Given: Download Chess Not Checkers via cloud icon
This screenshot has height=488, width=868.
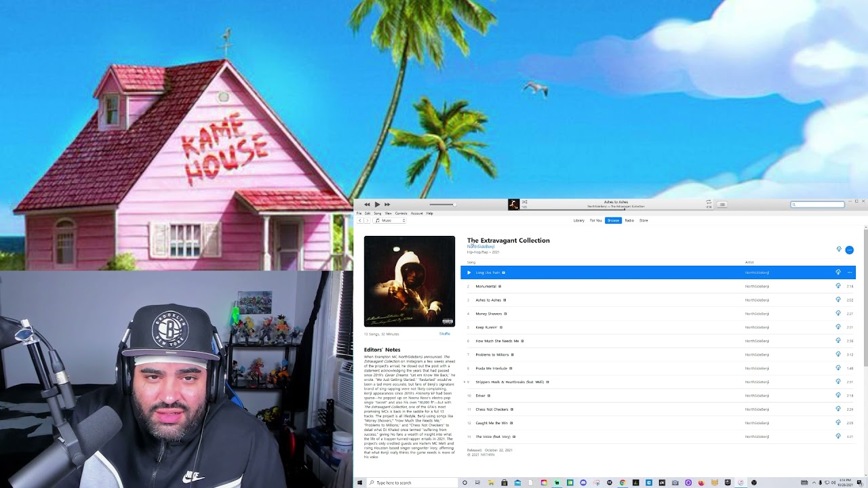Looking at the screenshot, I should (x=838, y=409).
